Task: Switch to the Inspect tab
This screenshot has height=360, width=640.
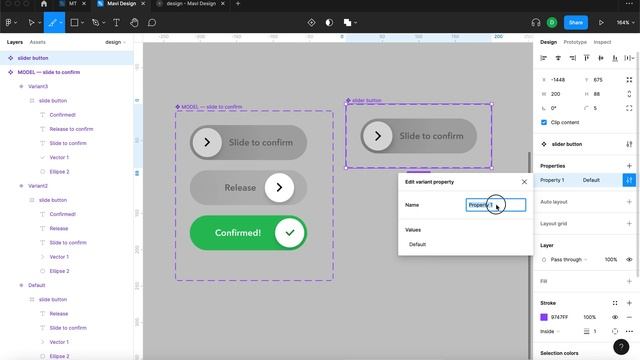Action: coord(602,42)
